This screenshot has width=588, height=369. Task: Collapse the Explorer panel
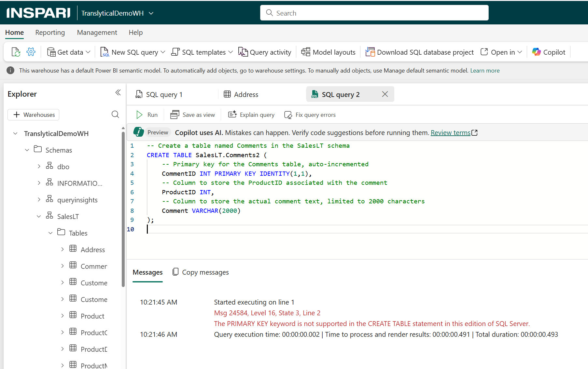[118, 92]
